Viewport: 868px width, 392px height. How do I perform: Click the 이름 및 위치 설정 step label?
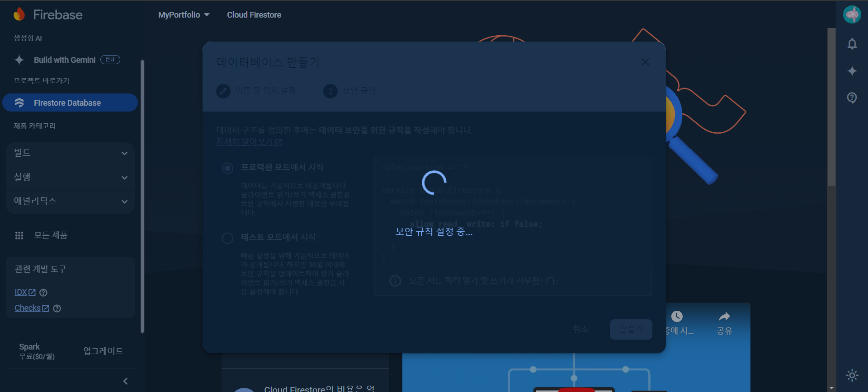265,91
